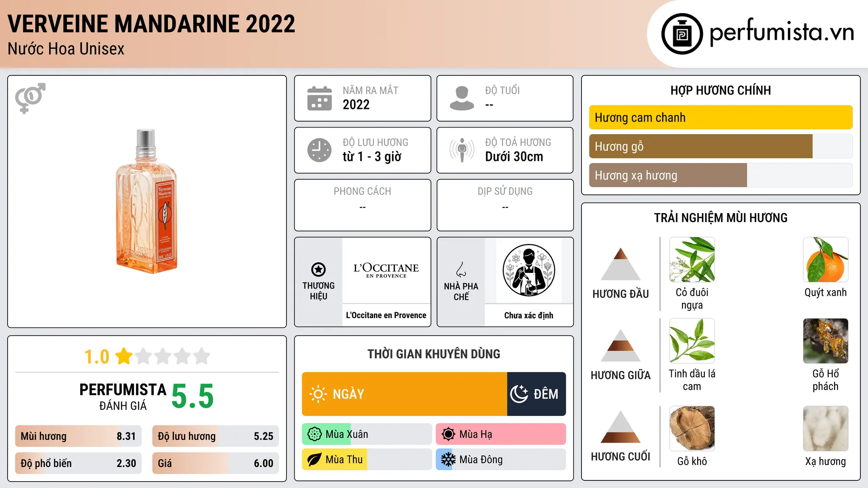This screenshot has height=488, width=868.
Task: Click the green 5.5 Perfumista score
Action: [192, 396]
